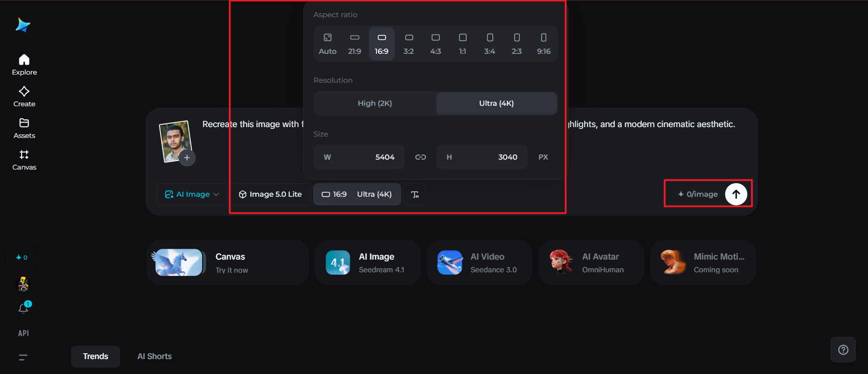Expand the AI Image mode dropdown
This screenshot has height=374, width=868.
point(192,194)
